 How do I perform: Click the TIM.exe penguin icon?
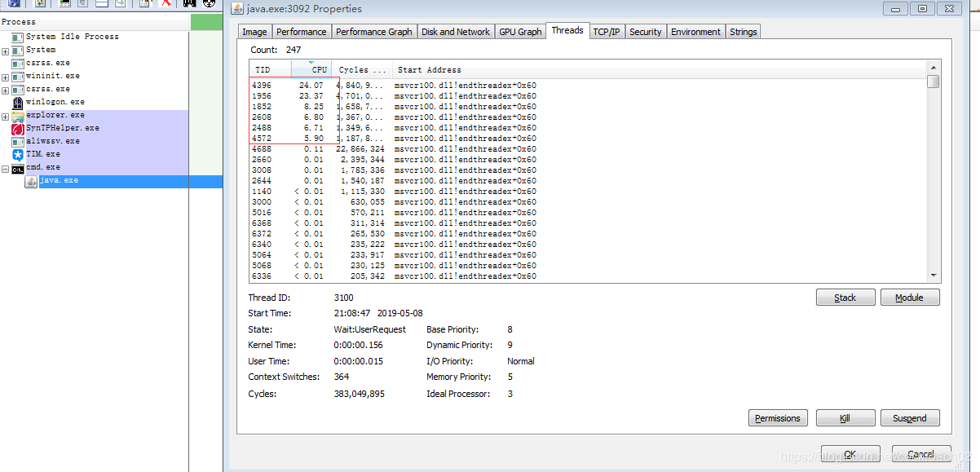click(18, 153)
